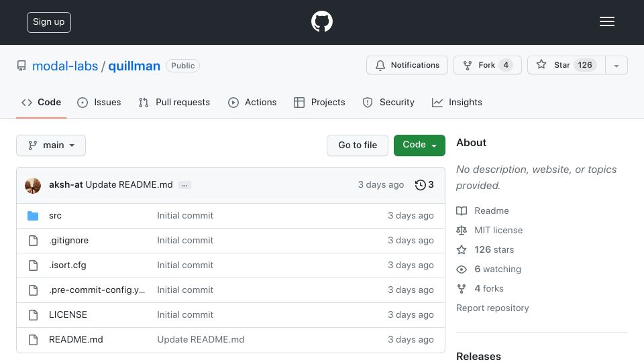This screenshot has width=644, height=362.
Task: Star the quillman repository
Action: pos(566,65)
